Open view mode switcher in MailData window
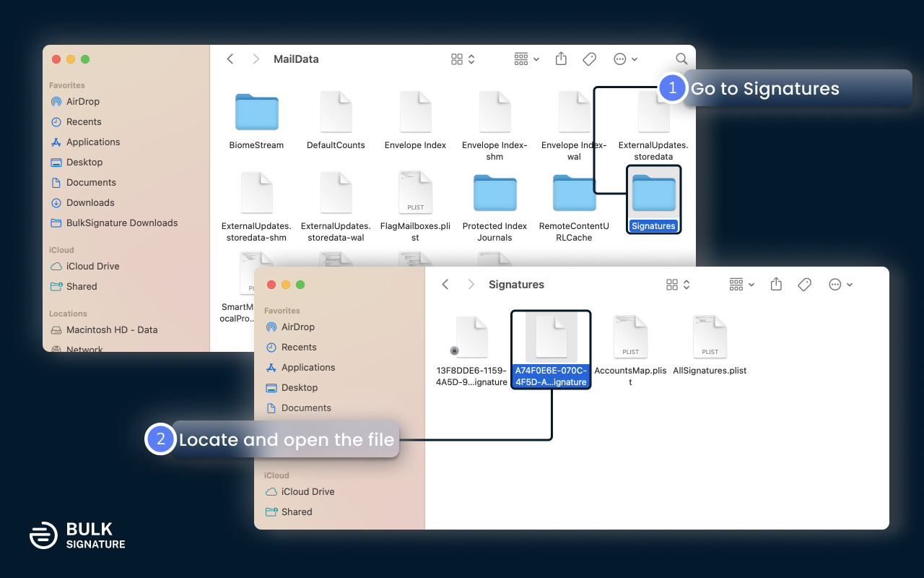The height and width of the screenshot is (578, 924). point(463,59)
